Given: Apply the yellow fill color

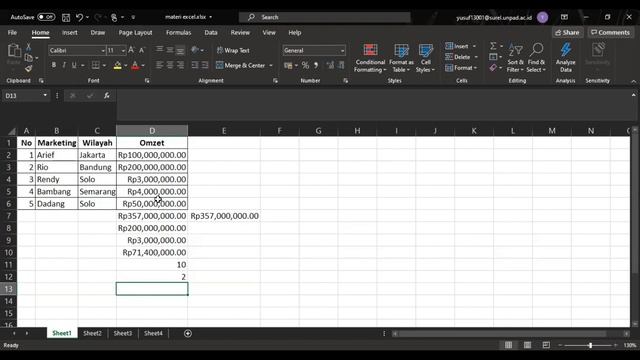Looking at the screenshot, I should pos(118,65).
